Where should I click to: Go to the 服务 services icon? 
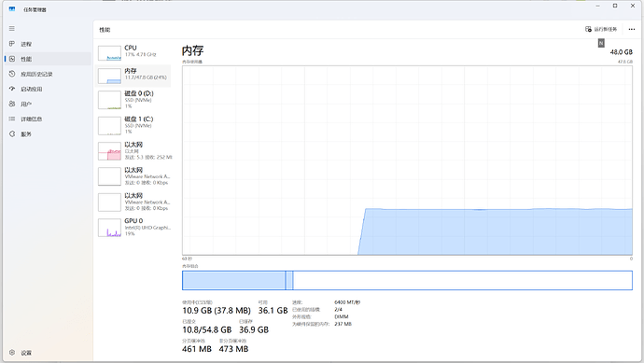12,133
